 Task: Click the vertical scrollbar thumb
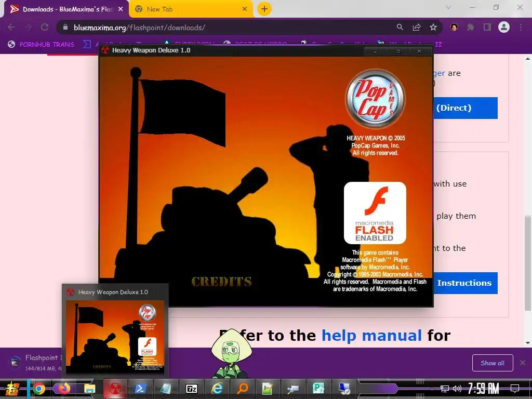[528, 262]
